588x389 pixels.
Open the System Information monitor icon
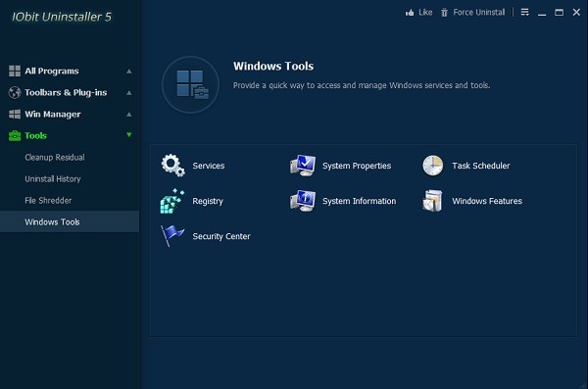pyautogui.click(x=303, y=201)
